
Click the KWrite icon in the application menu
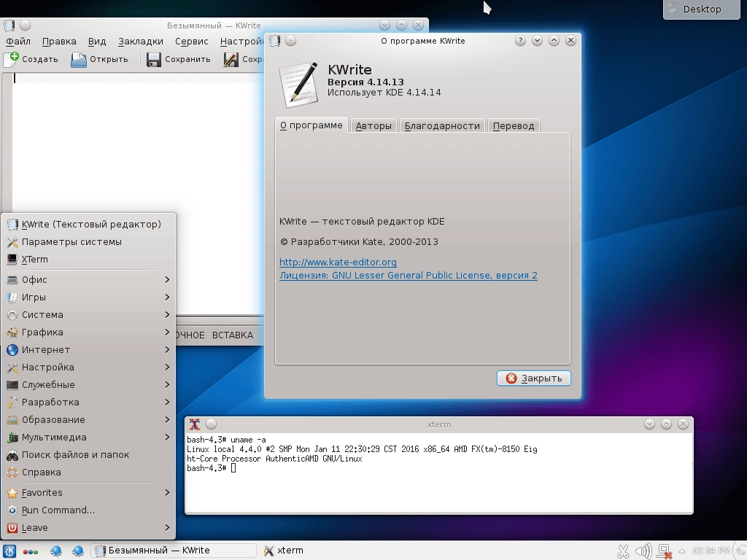point(13,225)
